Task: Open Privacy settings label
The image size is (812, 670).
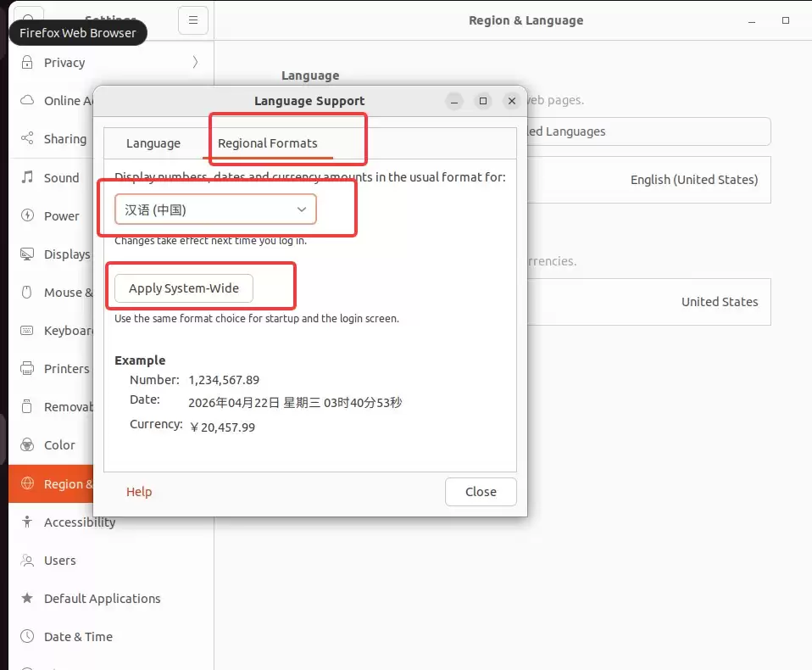Action: coord(64,63)
